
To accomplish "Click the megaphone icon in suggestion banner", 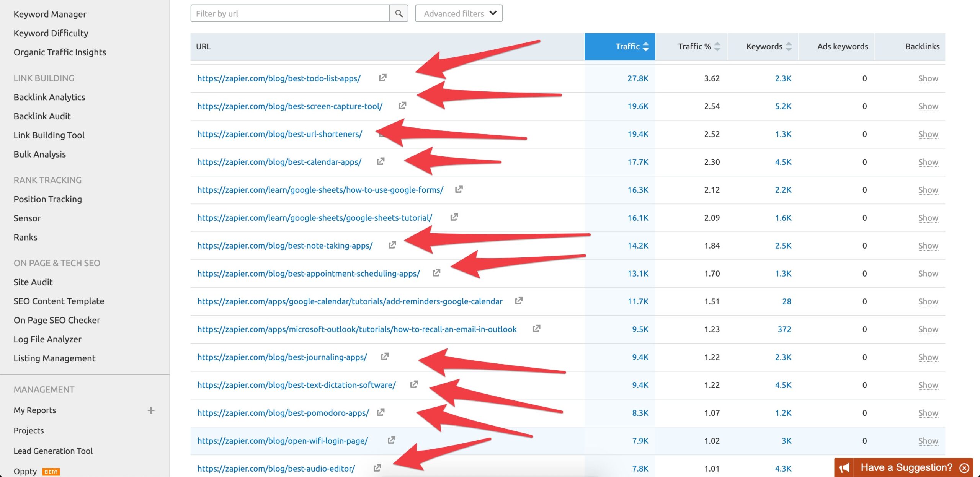I will point(844,467).
